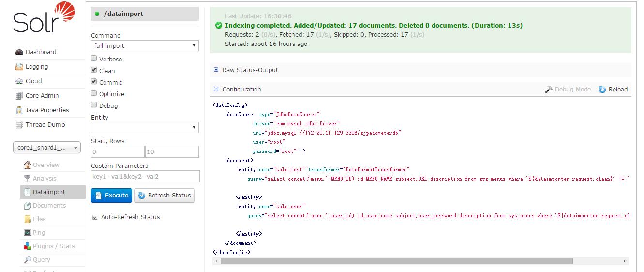Click the configuration horizontal scrollbar thumb
Screen dimensions: 644x272
[x=396, y=261]
